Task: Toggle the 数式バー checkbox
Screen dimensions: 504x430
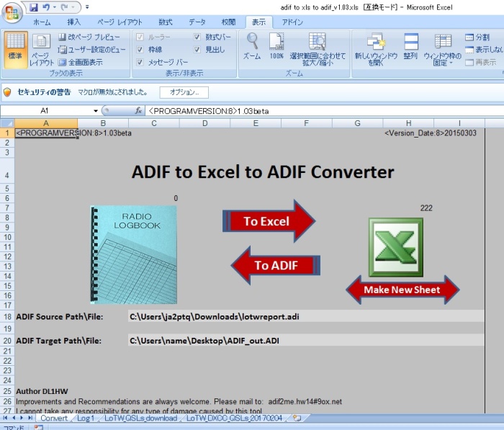Action: tap(197, 37)
